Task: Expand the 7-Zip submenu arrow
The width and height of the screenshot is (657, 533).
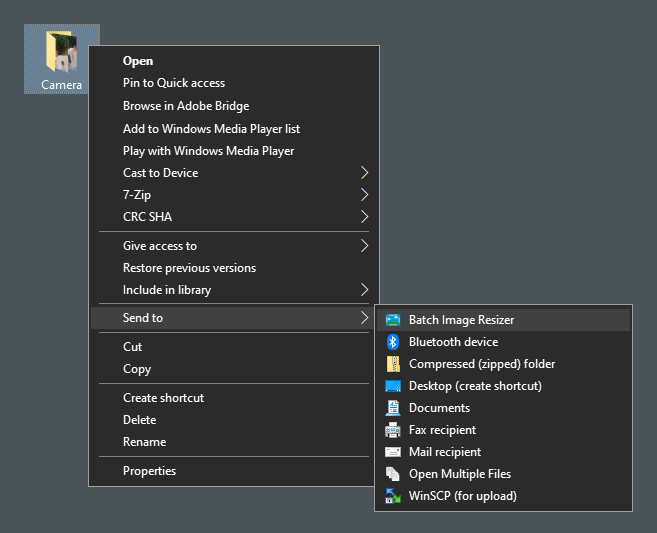Action: pyautogui.click(x=365, y=195)
